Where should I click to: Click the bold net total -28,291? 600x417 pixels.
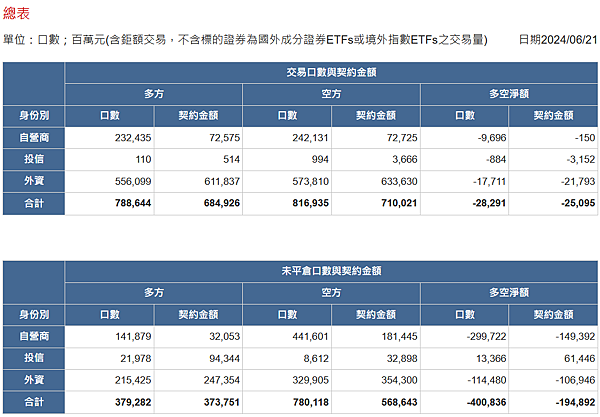click(x=465, y=204)
